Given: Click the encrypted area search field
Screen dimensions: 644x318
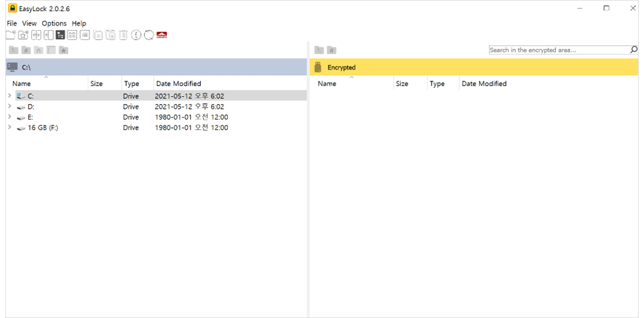Looking at the screenshot, I should tap(559, 50).
